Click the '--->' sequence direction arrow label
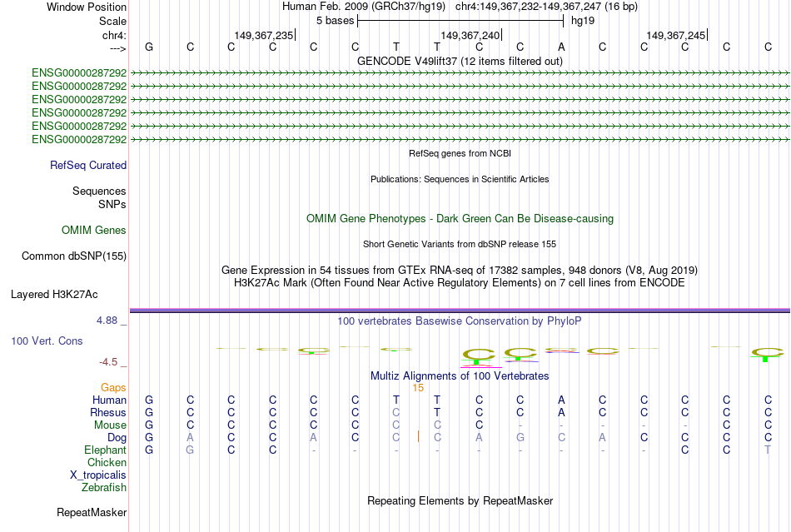Image resolution: width=791 pixels, height=532 pixels. point(117,48)
